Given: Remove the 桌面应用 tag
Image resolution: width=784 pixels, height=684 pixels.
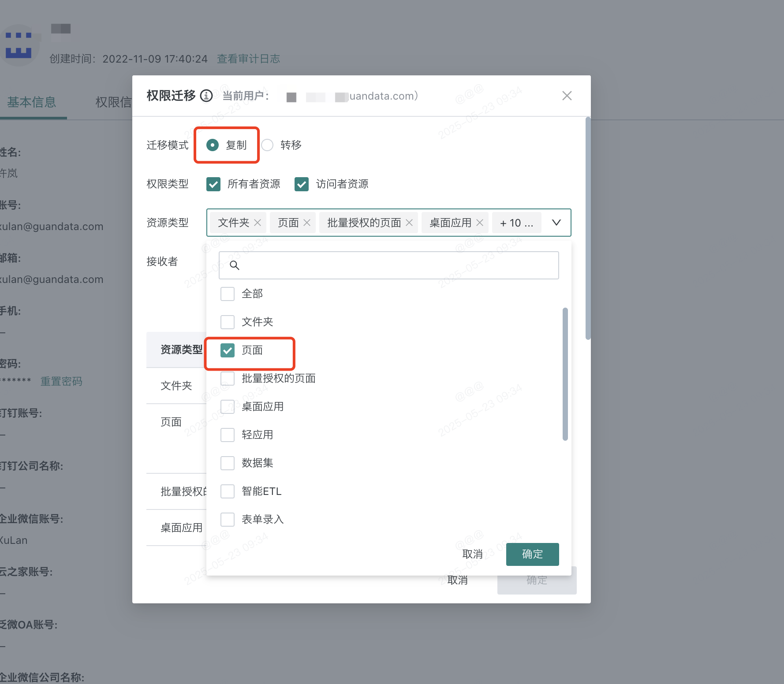Looking at the screenshot, I should (x=480, y=223).
